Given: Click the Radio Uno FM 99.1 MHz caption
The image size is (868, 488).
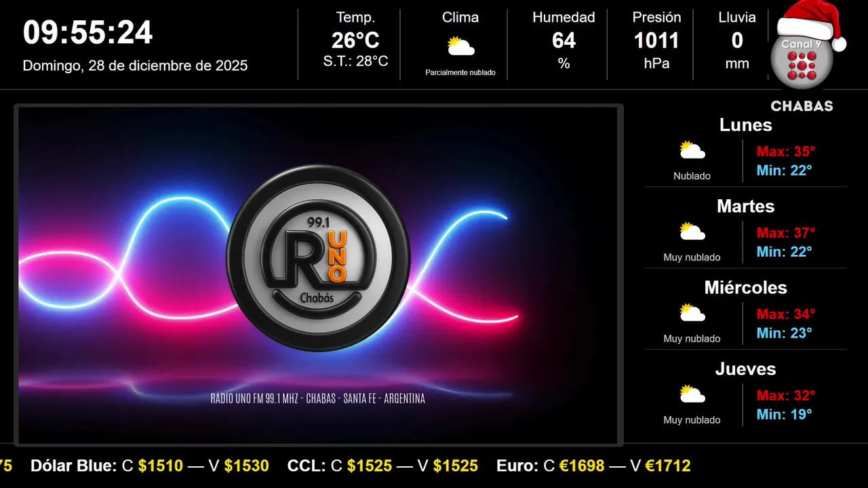Looking at the screenshot, I should tap(318, 399).
